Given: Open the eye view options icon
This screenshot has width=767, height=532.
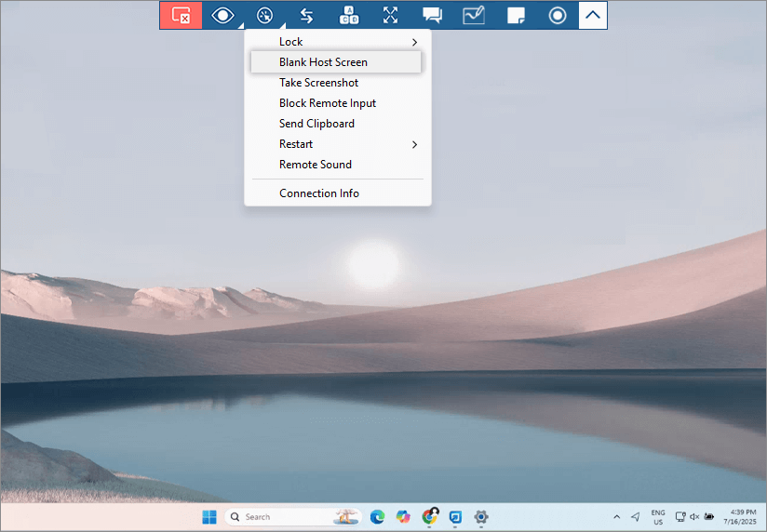Looking at the screenshot, I should (222, 15).
